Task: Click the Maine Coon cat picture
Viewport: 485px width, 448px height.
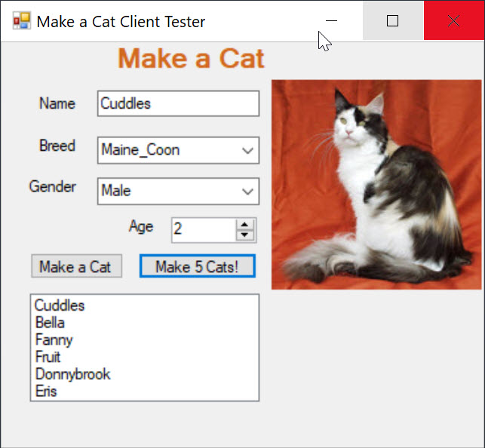Action: pyautogui.click(x=376, y=185)
